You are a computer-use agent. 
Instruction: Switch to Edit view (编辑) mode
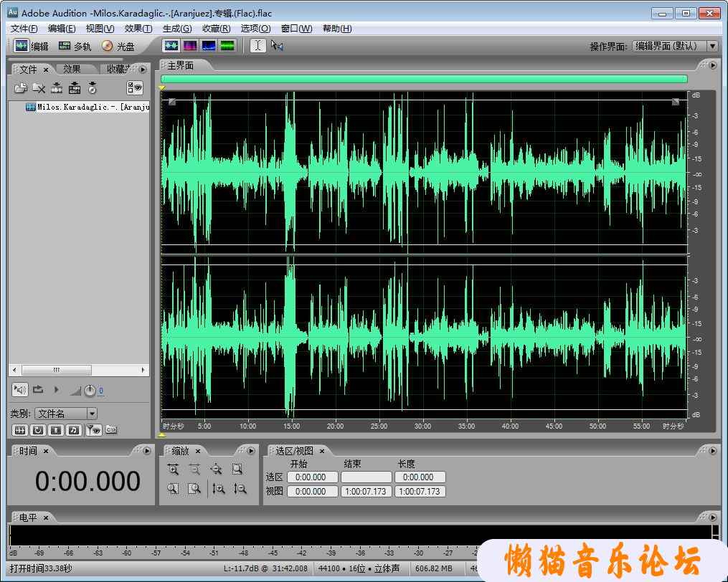coord(31,46)
